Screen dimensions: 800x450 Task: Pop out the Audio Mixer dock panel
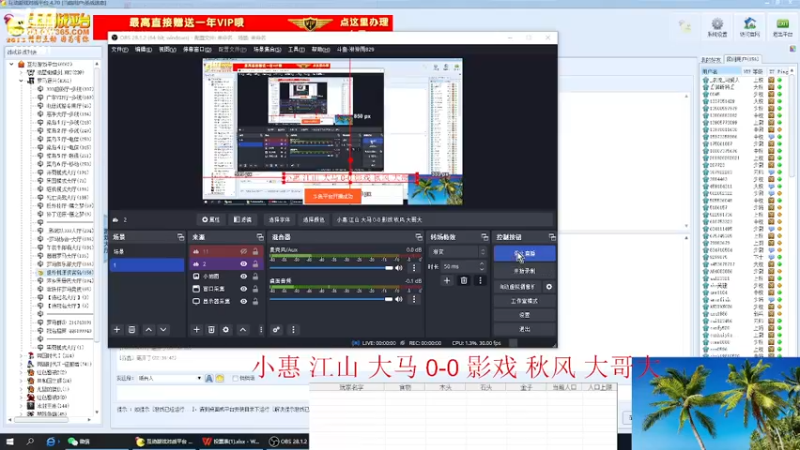tap(419, 237)
